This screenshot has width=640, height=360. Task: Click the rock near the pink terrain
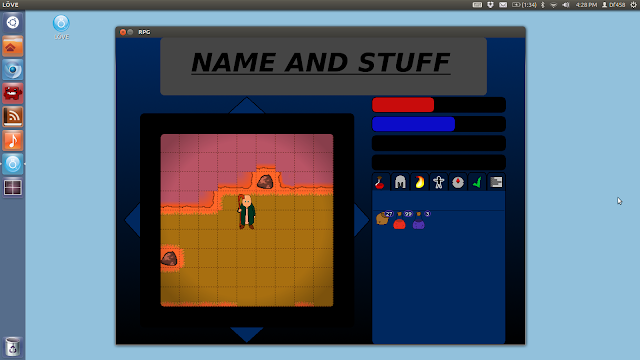click(x=265, y=182)
